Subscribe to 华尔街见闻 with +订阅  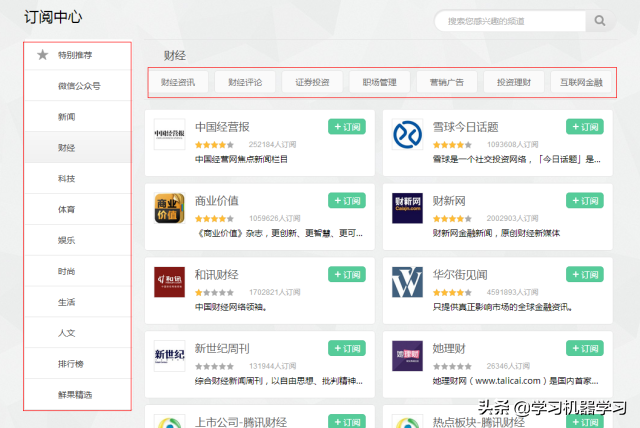(x=585, y=275)
